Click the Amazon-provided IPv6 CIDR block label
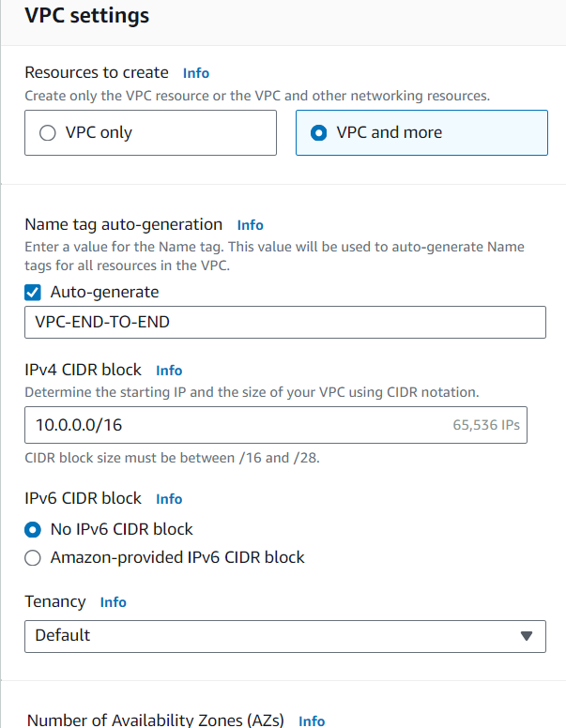Image resolution: width=566 pixels, height=728 pixels. 177,557
